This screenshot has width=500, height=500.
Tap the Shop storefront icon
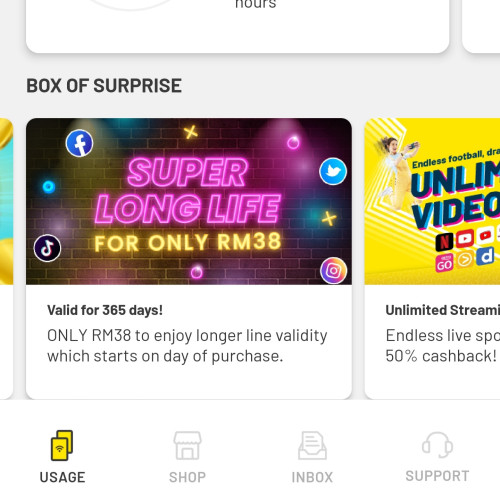(x=187, y=445)
